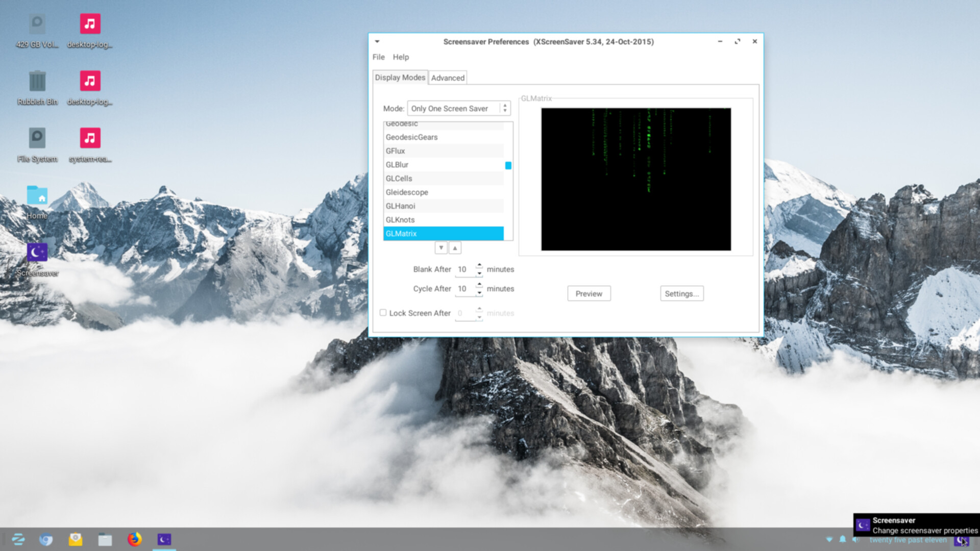Open the Zorin start menu
This screenshot has width=980, height=551.
[18, 539]
